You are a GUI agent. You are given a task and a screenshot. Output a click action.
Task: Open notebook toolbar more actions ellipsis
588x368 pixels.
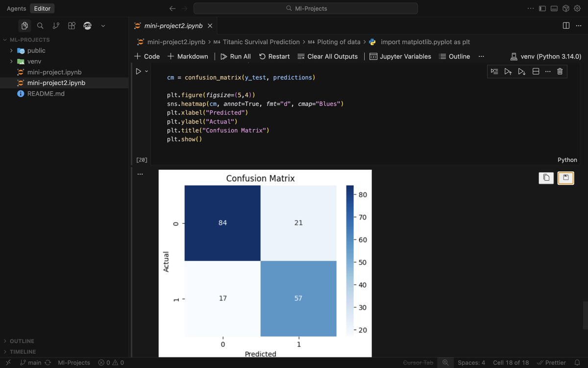[x=481, y=56]
